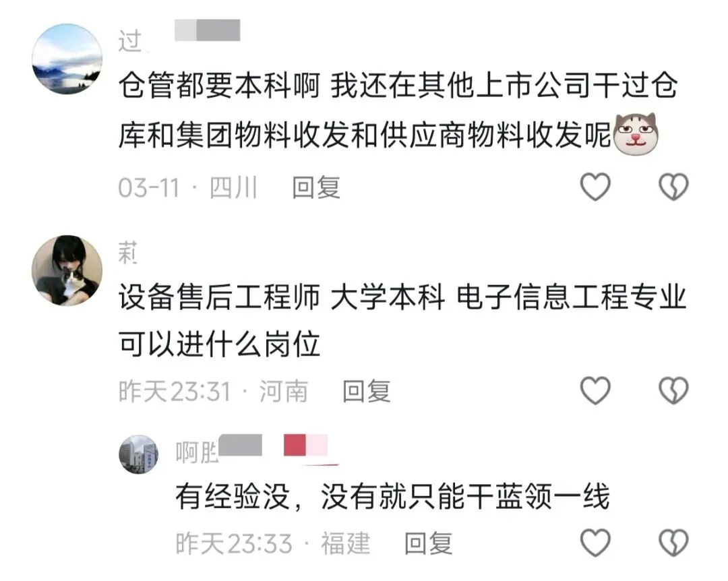Select comment text 仓管都要本科啊
This screenshot has height=581, width=728.
(x=219, y=86)
